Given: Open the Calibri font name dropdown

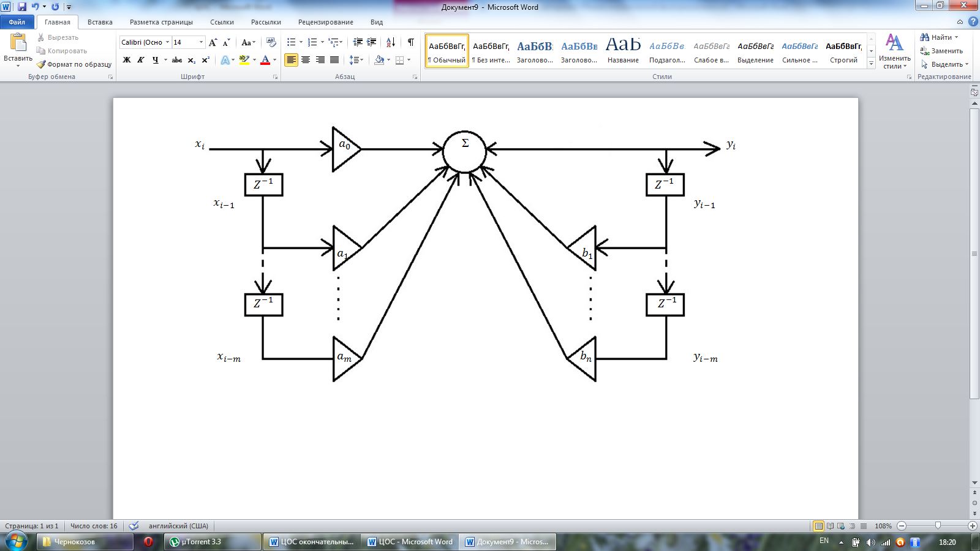Looking at the screenshot, I should 167,42.
